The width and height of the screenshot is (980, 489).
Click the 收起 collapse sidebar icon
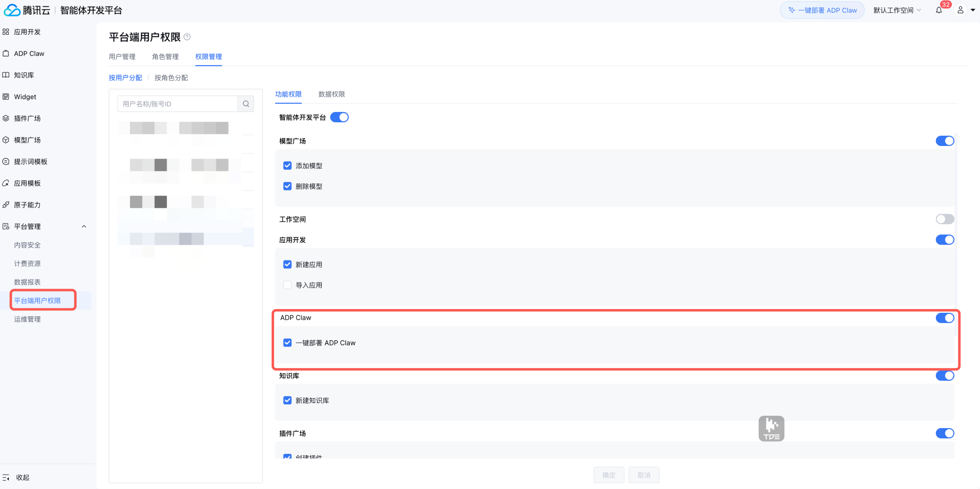(6, 478)
